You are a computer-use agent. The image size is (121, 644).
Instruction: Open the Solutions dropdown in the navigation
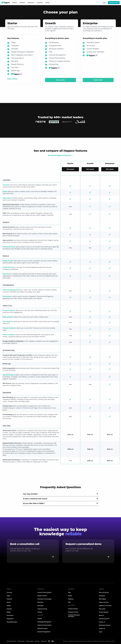(x=22, y=3)
